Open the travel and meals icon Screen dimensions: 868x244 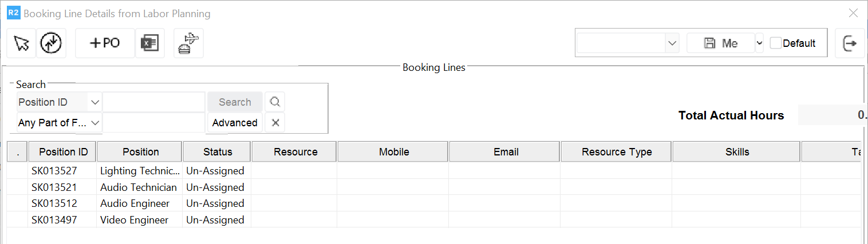point(188,43)
